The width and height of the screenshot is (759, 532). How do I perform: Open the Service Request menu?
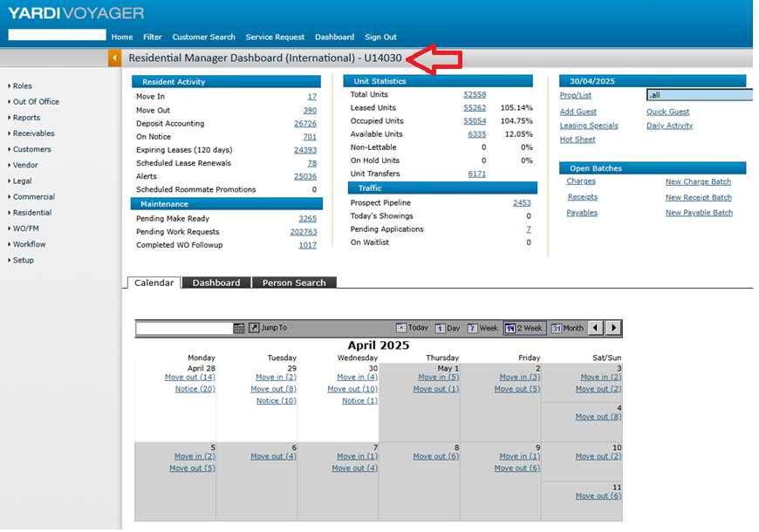(275, 38)
